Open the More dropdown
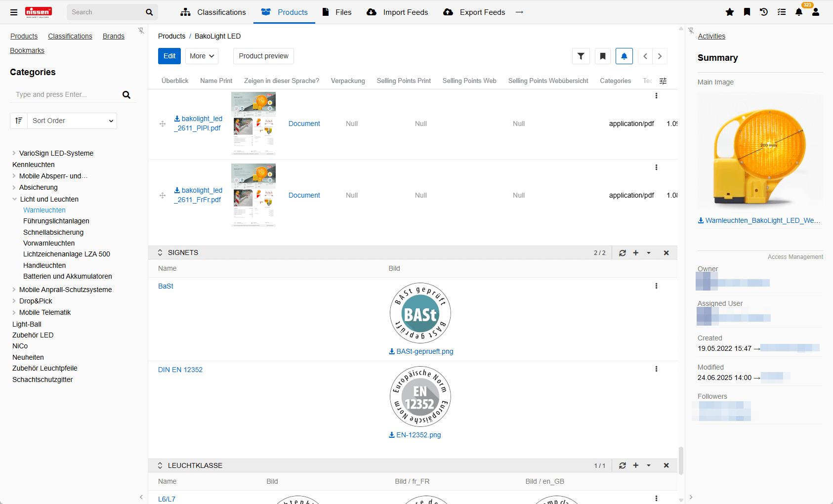 coord(202,56)
